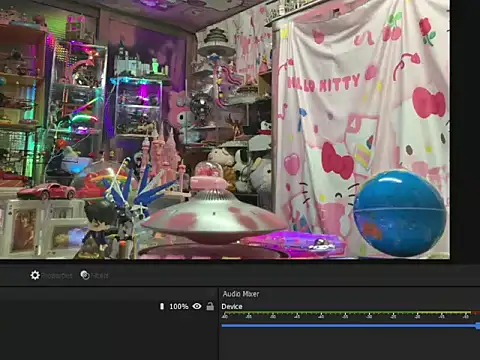
Task: Click the Properties text label
Action: pyautogui.click(x=57, y=276)
